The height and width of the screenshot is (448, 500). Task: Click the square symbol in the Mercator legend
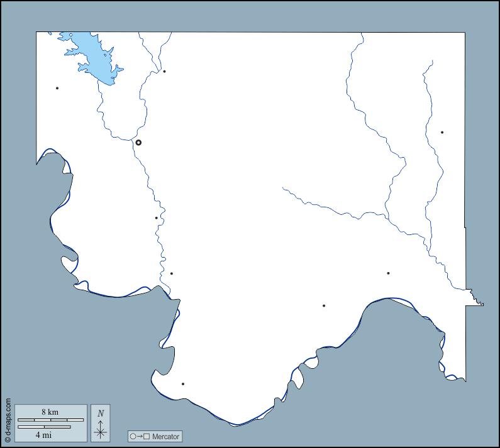tap(147, 437)
